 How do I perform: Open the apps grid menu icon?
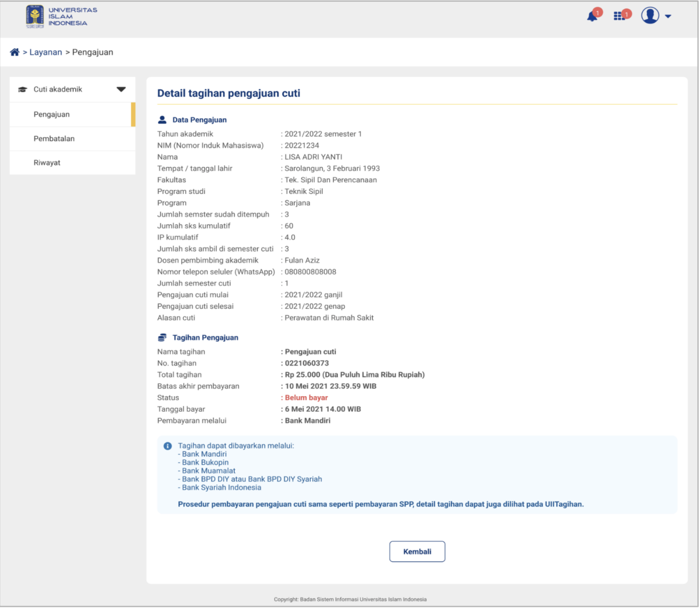click(619, 16)
